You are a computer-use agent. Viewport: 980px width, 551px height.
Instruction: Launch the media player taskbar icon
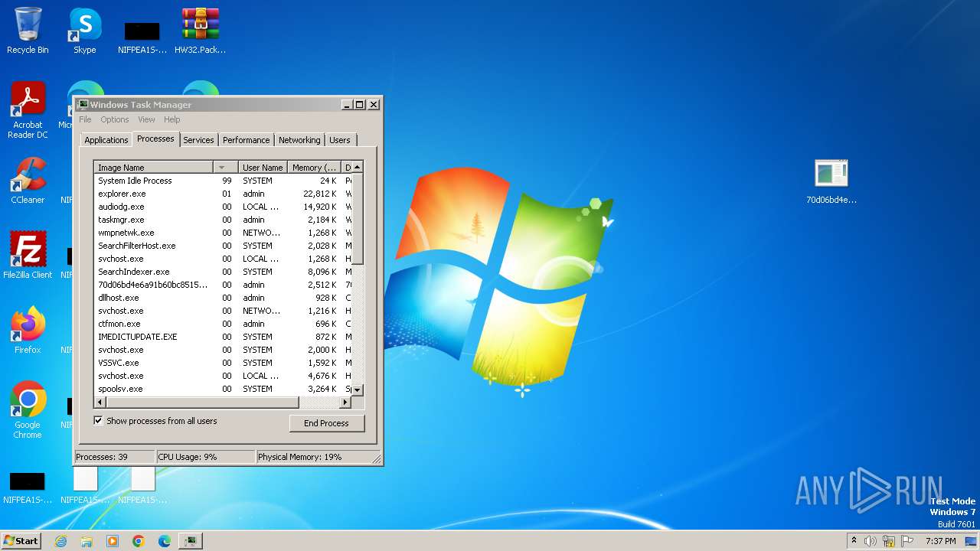[x=113, y=541]
